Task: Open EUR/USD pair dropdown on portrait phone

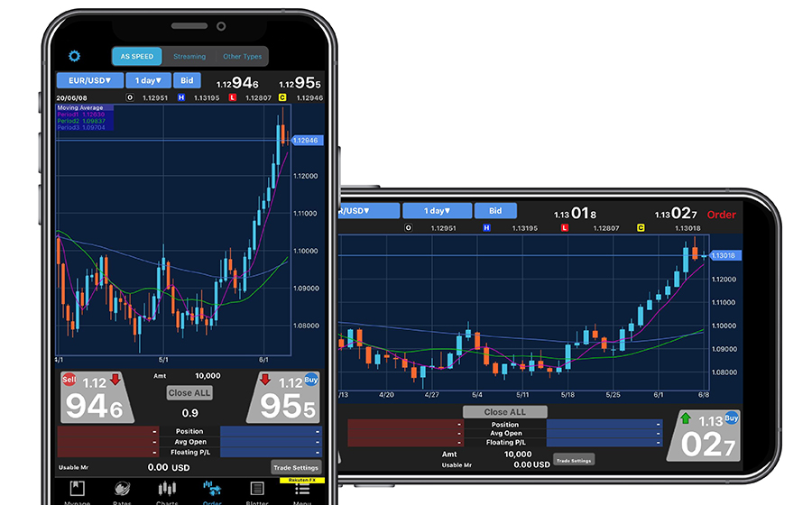Action: point(89,81)
